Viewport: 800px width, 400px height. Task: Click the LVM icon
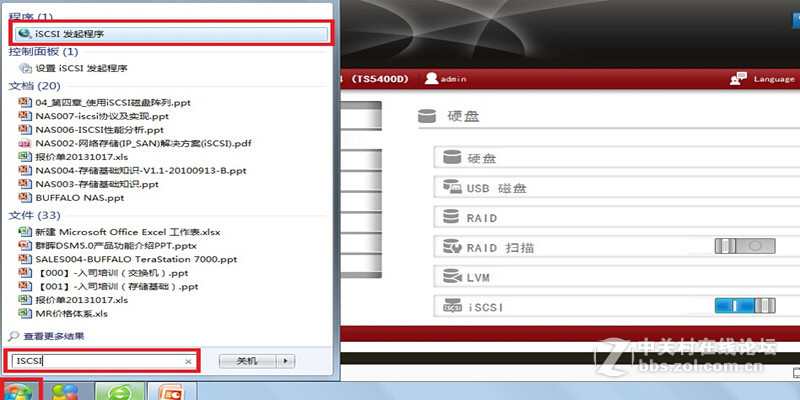tap(452, 277)
